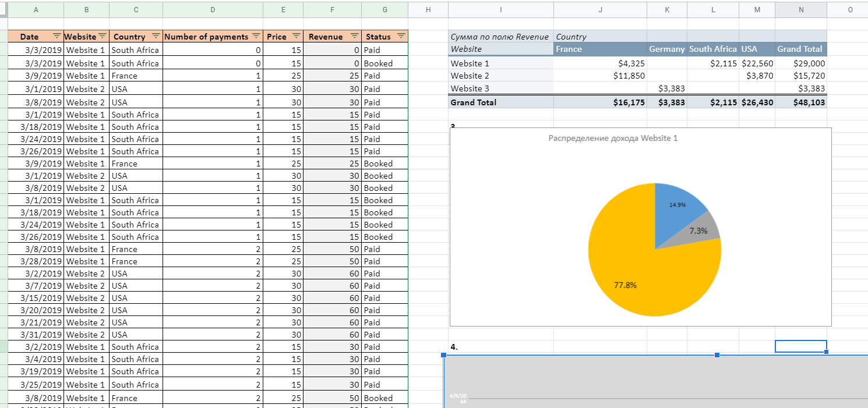Select date cell 3/4/2019
868x408 pixels.
(36, 359)
